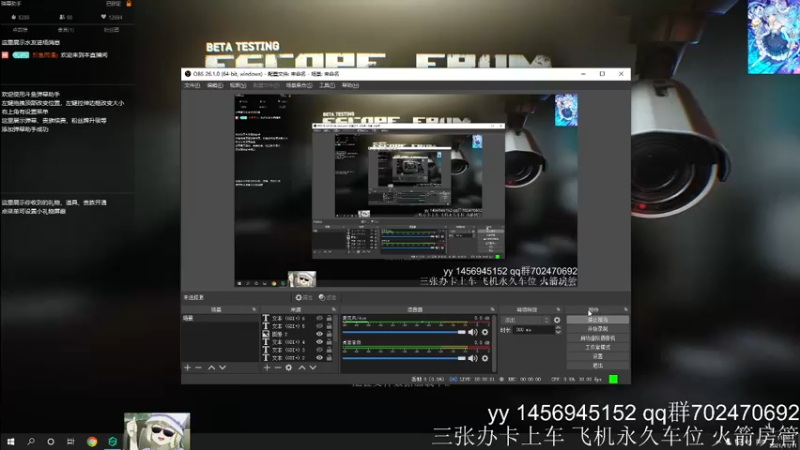Open the taskbar search icon
Screen dimensions: 800x450
pos(31,441)
